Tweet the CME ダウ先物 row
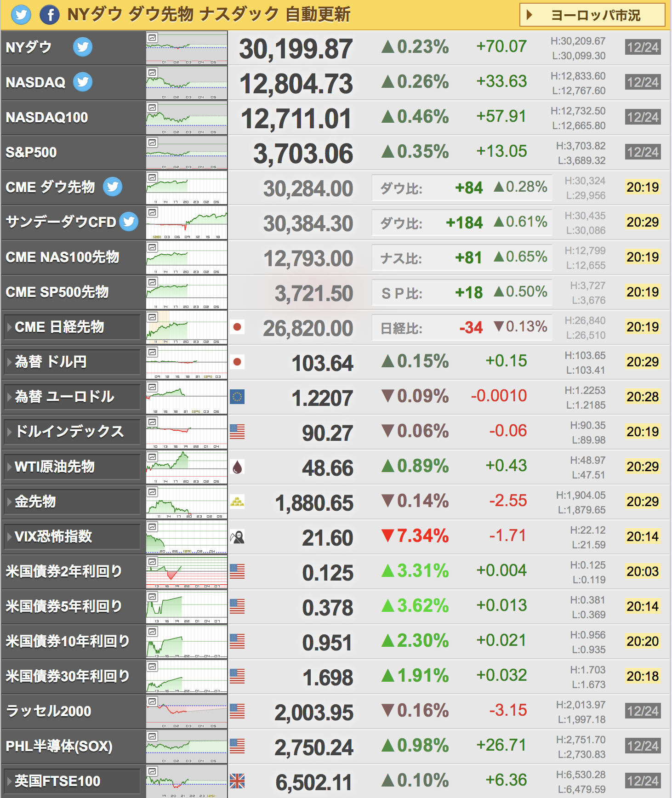The width and height of the screenshot is (672, 798). (113, 187)
